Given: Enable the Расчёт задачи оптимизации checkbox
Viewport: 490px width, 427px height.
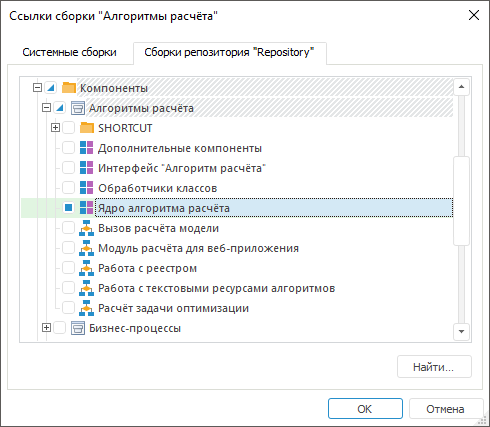Looking at the screenshot, I should pyautogui.click(x=69, y=308).
